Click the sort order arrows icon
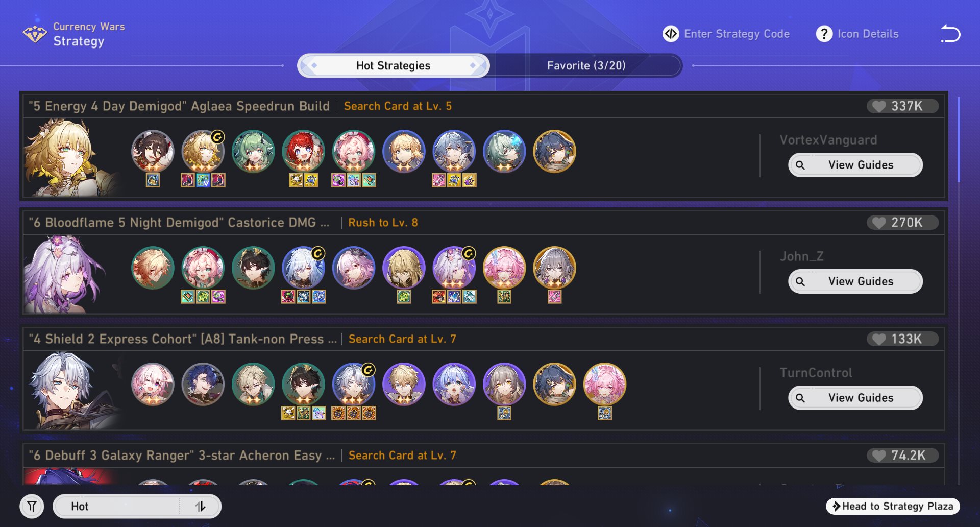The image size is (980, 527). tap(201, 506)
